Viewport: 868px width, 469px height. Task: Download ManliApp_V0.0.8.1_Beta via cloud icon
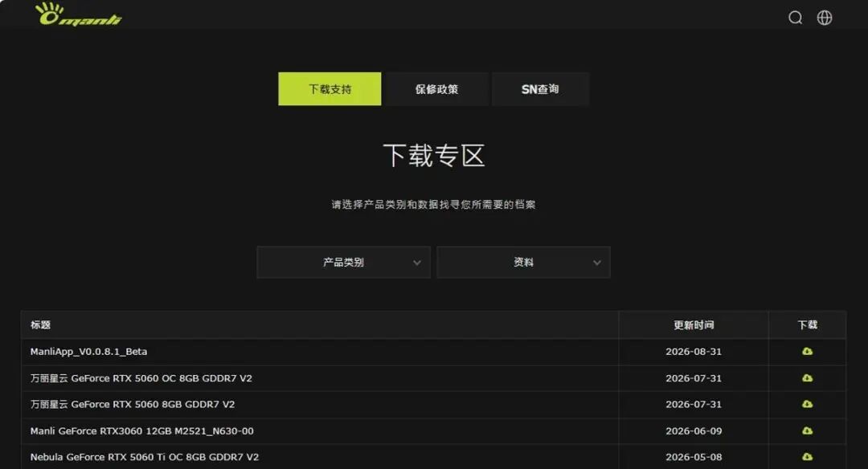[x=808, y=351]
